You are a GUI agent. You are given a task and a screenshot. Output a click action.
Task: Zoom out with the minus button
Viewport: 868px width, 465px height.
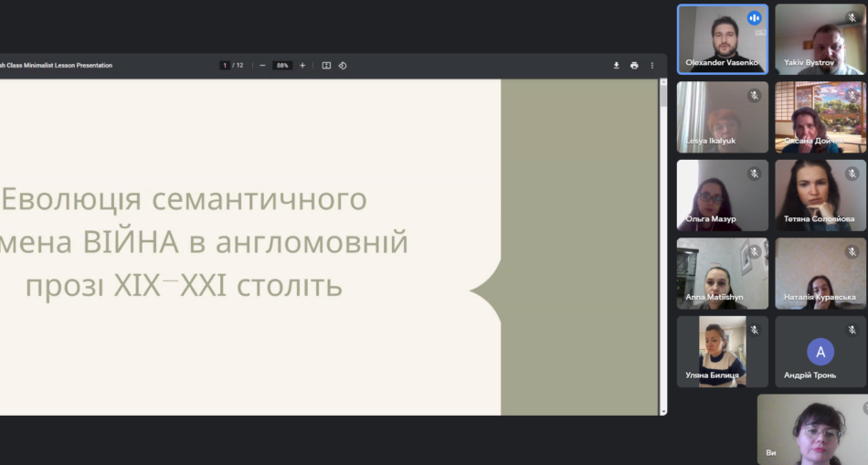click(262, 66)
